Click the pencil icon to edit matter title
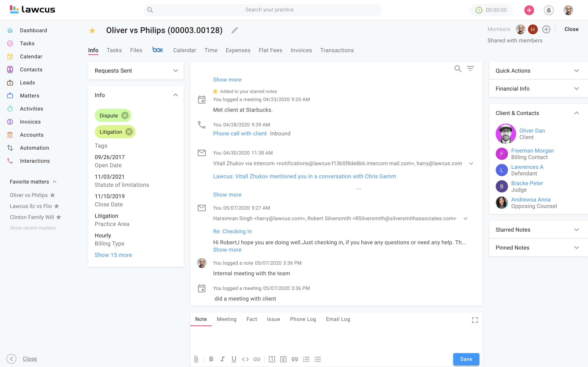588x367 pixels. pos(234,30)
